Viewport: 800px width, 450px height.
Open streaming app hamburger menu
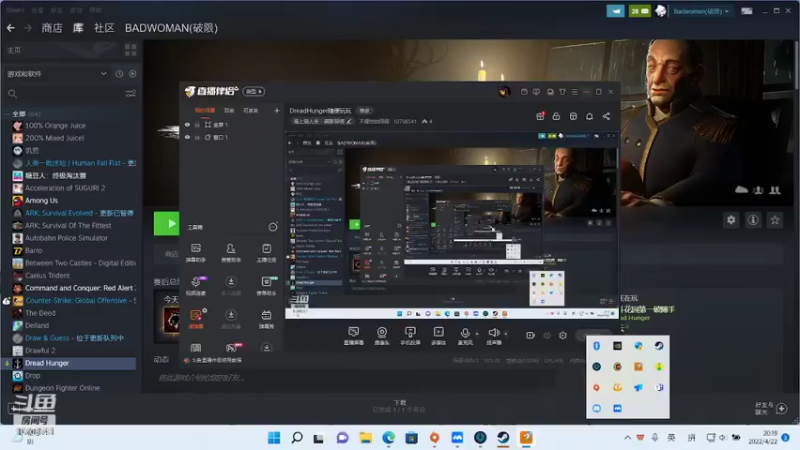click(x=574, y=92)
